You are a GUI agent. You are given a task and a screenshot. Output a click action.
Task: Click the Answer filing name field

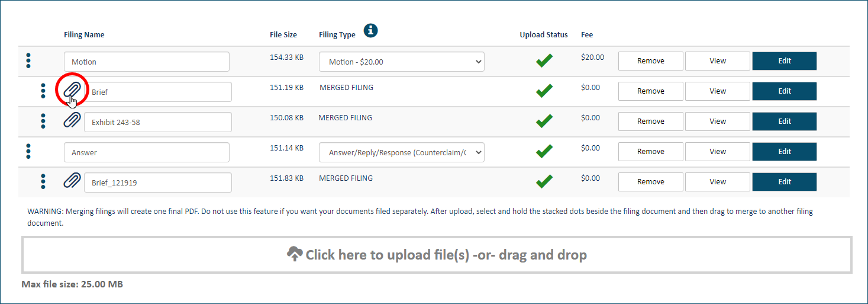click(x=147, y=152)
